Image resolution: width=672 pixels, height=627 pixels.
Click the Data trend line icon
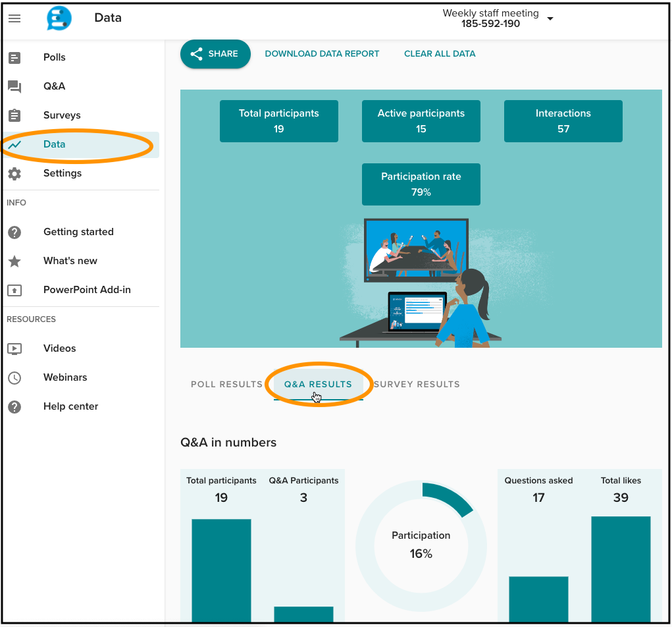coord(14,144)
